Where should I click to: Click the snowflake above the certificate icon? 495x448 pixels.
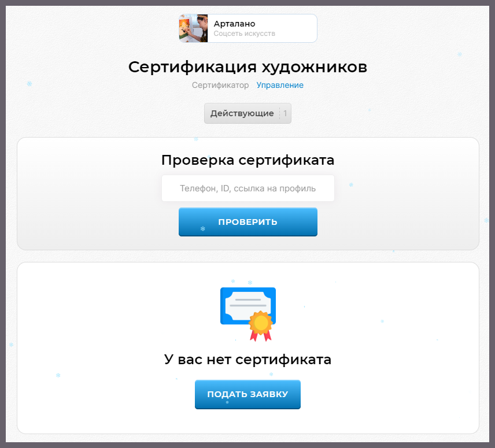click(250, 283)
